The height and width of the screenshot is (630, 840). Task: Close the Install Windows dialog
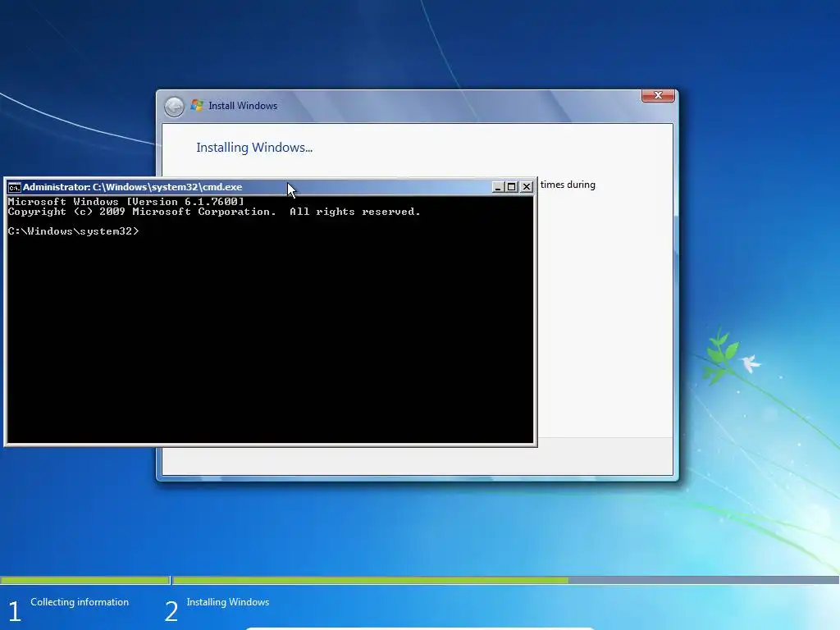tap(658, 95)
